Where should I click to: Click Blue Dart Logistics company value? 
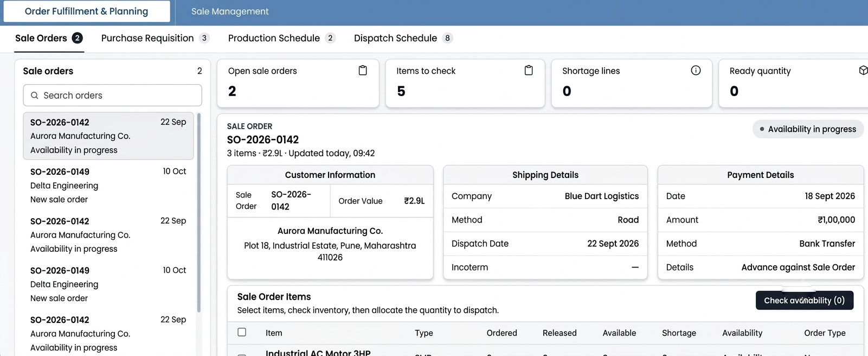(602, 196)
